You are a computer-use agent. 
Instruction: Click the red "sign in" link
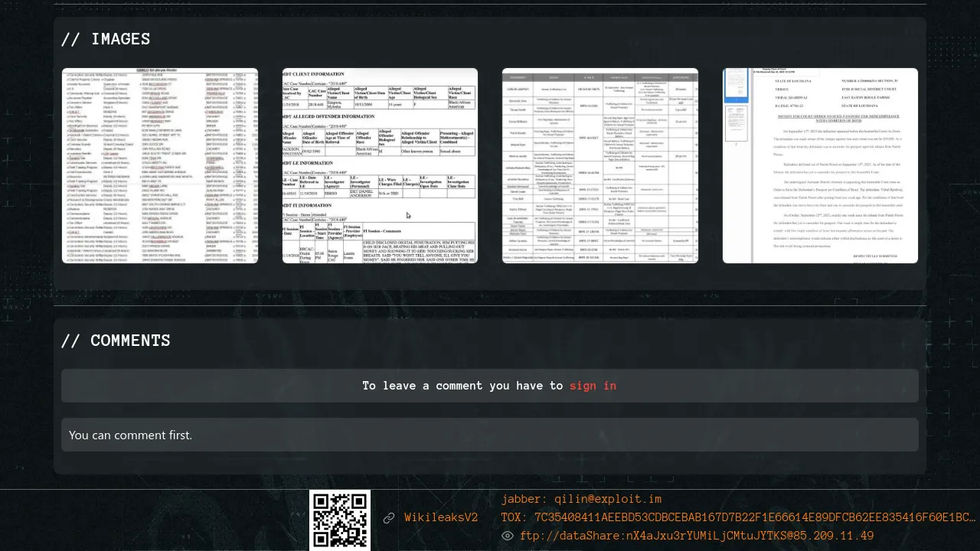point(593,386)
